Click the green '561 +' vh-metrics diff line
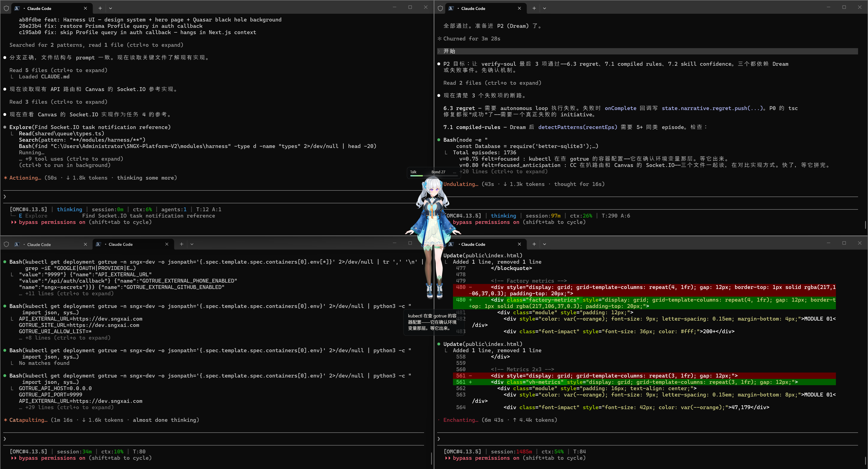Viewport: 868px width, 469px height. pyautogui.click(x=644, y=382)
